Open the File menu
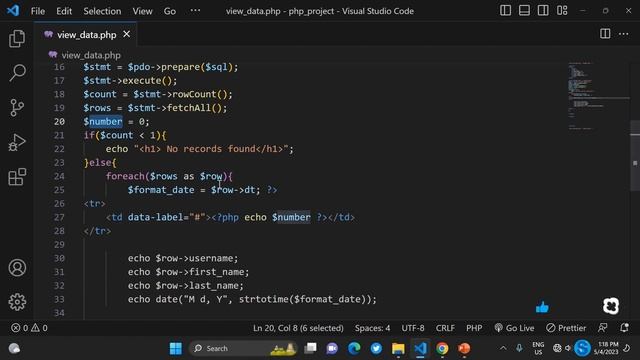This screenshot has width=640, height=360. pyautogui.click(x=38, y=11)
